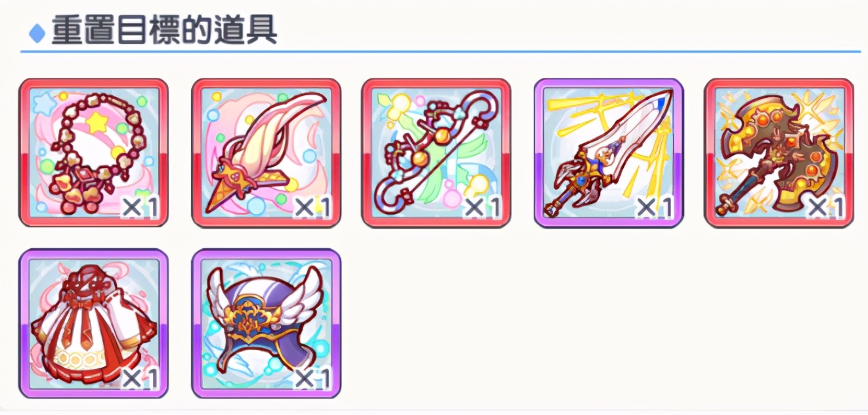Click the ×1 quantity on the staff
The width and height of the screenshot is (868, 415).
(483, 208)
